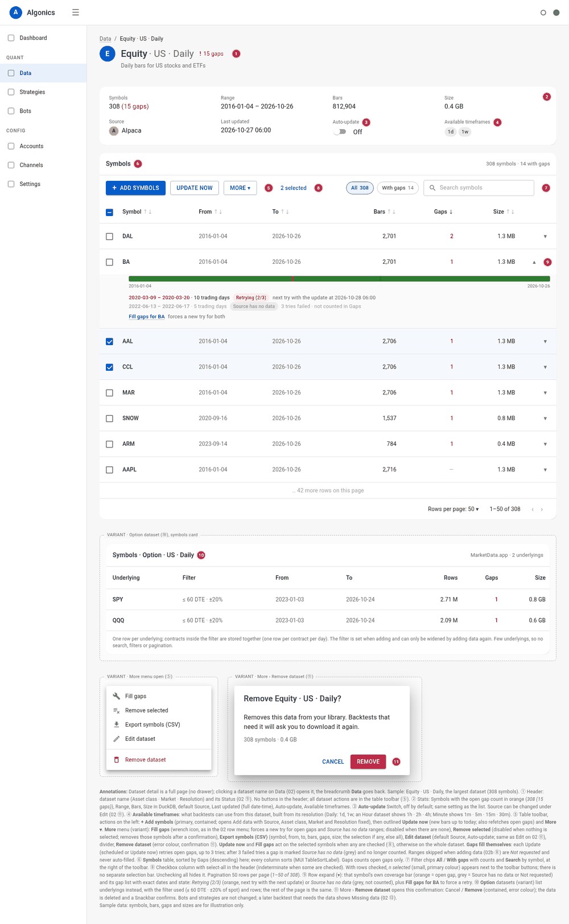The image size is (569, 924).
Task: Click the red REMOVE button in the dialog
Action: (x=368, y=762)
